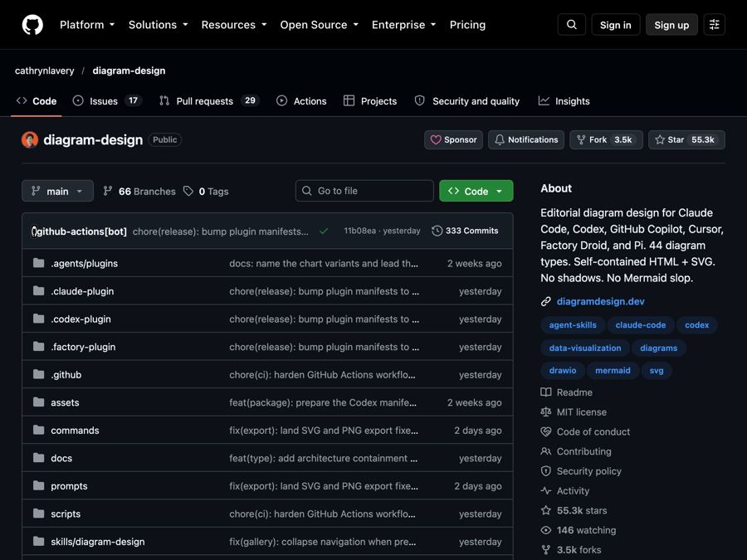The height and width of the screenshot is (560, 747).
Task: Click the eye icon beside 146 watching
Action: tap(546, 530)
